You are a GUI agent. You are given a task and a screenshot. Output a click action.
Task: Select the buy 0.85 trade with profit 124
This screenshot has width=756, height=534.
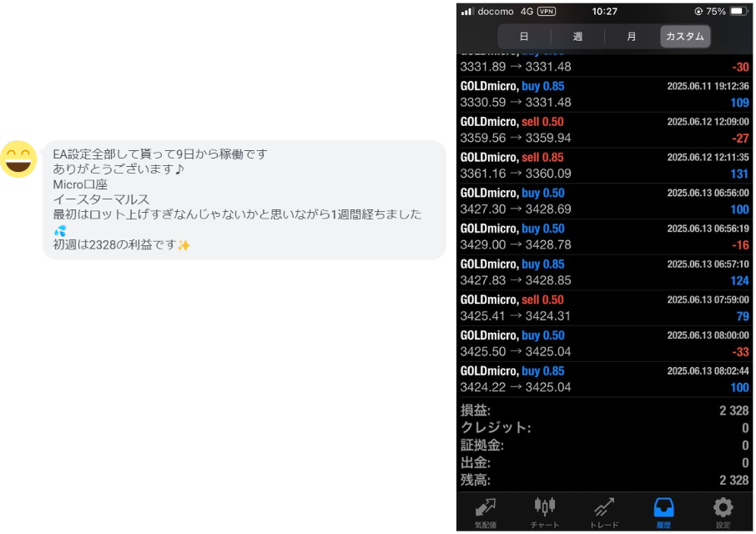(x=605, y=273)
